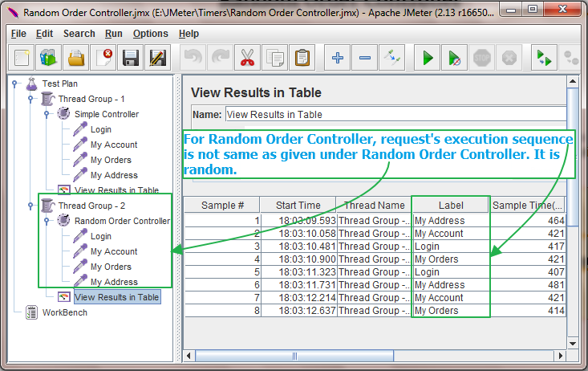
Task: Click the New test plan toolbar icon
Action: click(22, 58)
